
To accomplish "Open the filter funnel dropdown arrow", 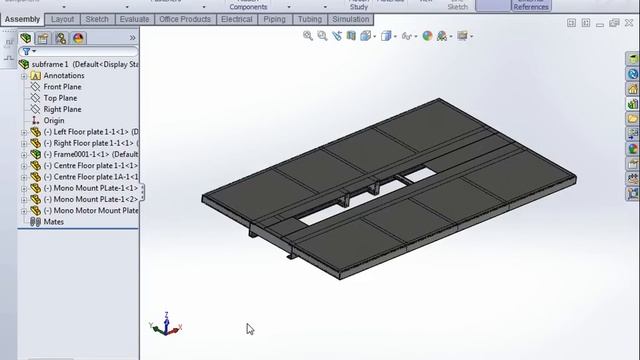I will [34, 51].
